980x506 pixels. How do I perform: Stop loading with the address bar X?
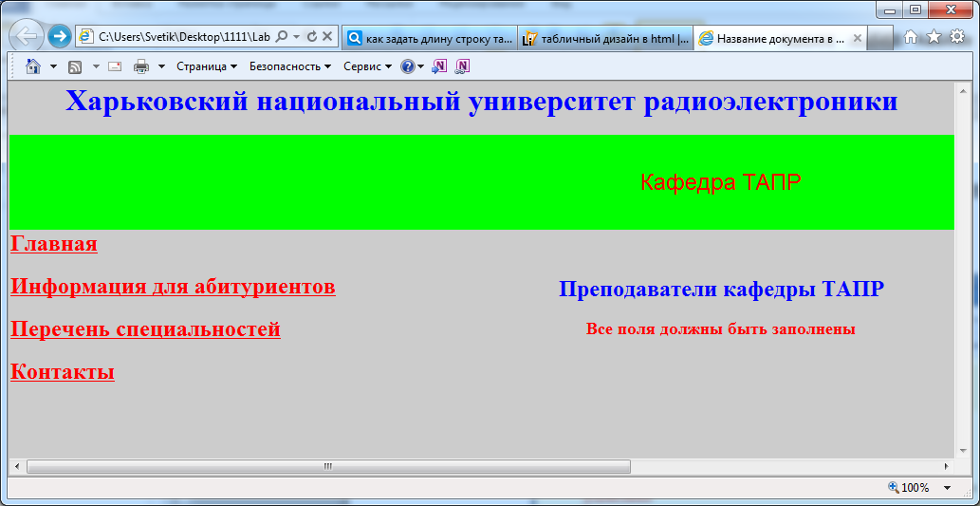(327, 37)
